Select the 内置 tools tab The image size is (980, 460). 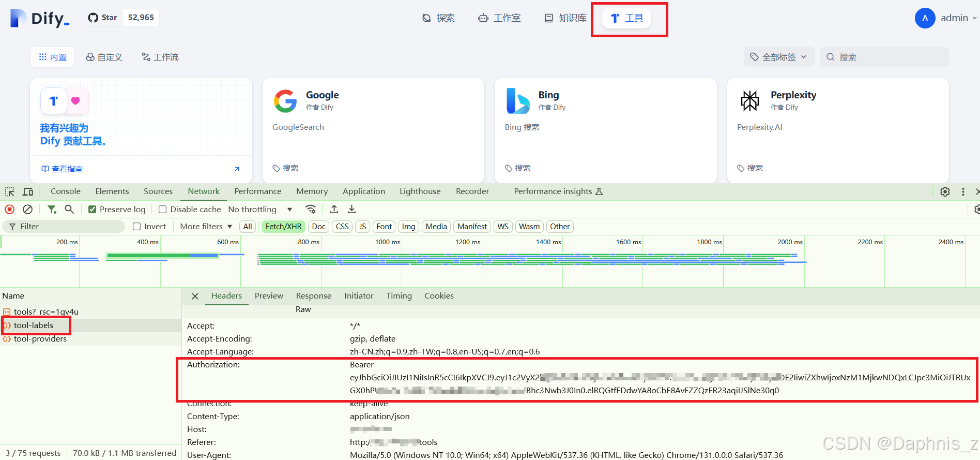pyautogui.click(x=53, y=57)
